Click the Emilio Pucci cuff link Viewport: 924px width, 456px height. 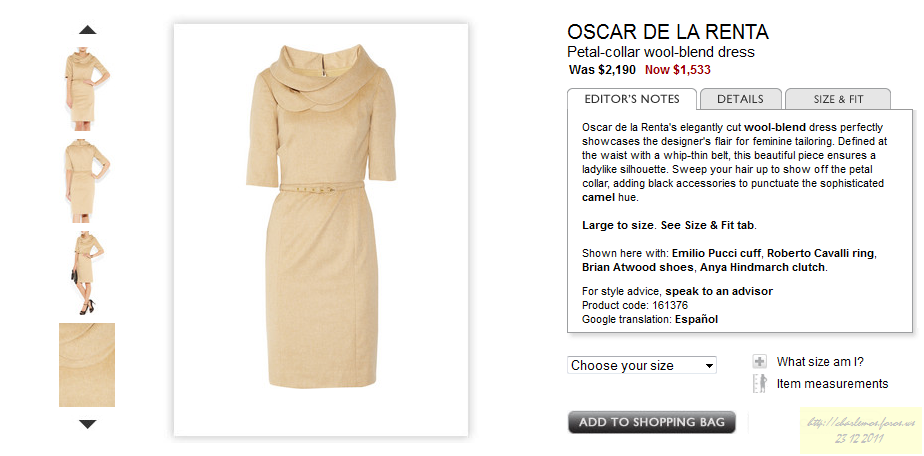[x=716, y=254]
